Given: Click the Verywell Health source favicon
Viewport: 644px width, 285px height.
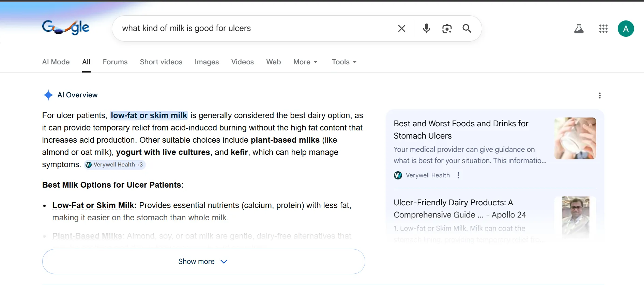Looking at the screenshot, I should coord(398,175).
